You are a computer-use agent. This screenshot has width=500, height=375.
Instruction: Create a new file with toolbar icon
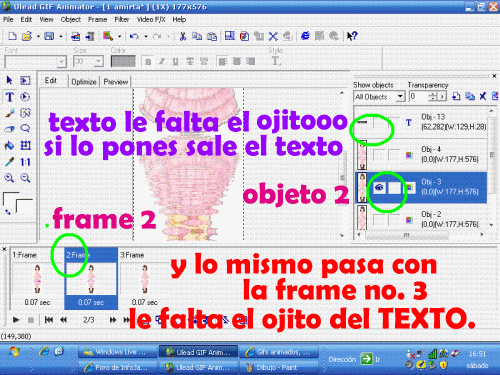(12, 36)
